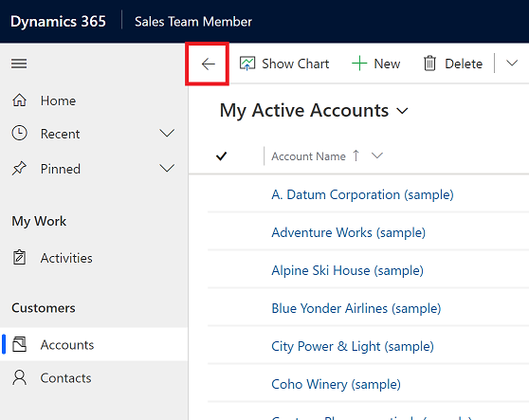Open Coho Winery (sample) account

coord(336,384)
